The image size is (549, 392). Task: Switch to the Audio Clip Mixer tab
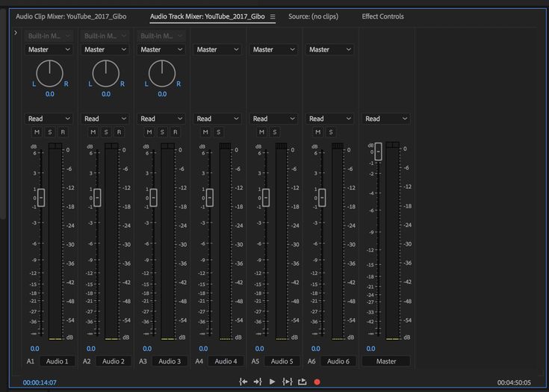coord(72,16)
